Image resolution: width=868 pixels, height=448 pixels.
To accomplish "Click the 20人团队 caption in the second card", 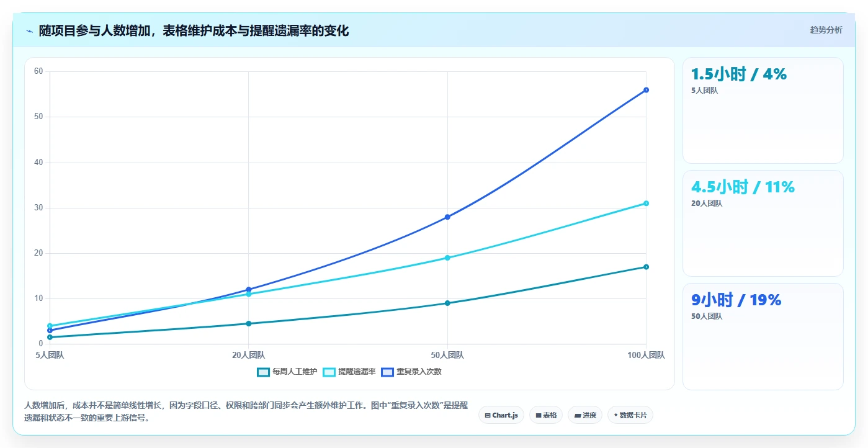I will [706, 204].
